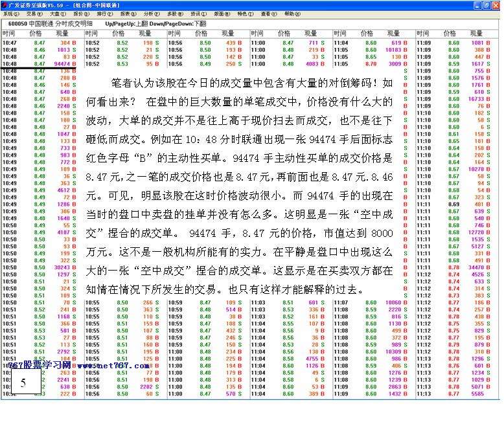
Task: Open the 查看 (View) menu
Action: (x=268, y=14)
